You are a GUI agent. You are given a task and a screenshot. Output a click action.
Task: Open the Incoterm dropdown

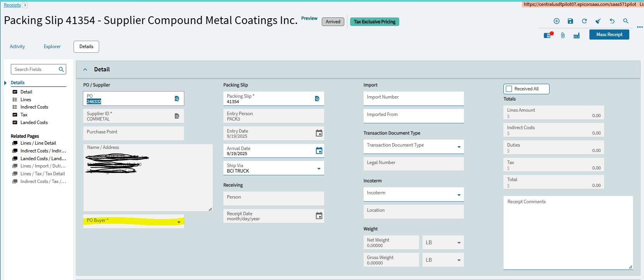(459, 195)
